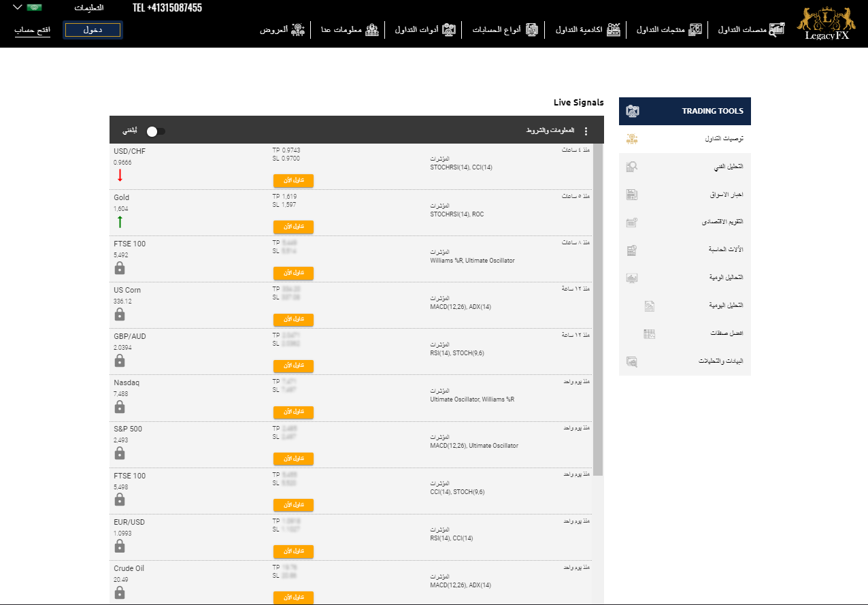The height and width of the screenshot is (605, 868).
Task: Click the daily analysis document icon (التحليل اليومية)
Action: click(650, 306)
